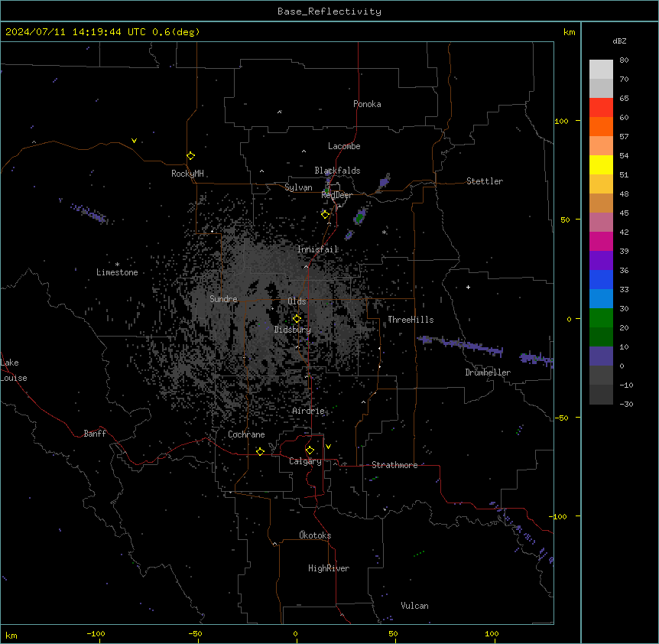Click the Airdrie city label
The width and height of the screenshot is (659, 644).
[x=309, y=411]
